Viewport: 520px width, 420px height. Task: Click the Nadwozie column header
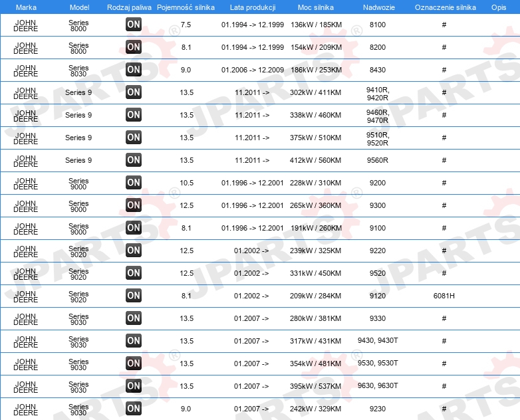coord(379,7)
